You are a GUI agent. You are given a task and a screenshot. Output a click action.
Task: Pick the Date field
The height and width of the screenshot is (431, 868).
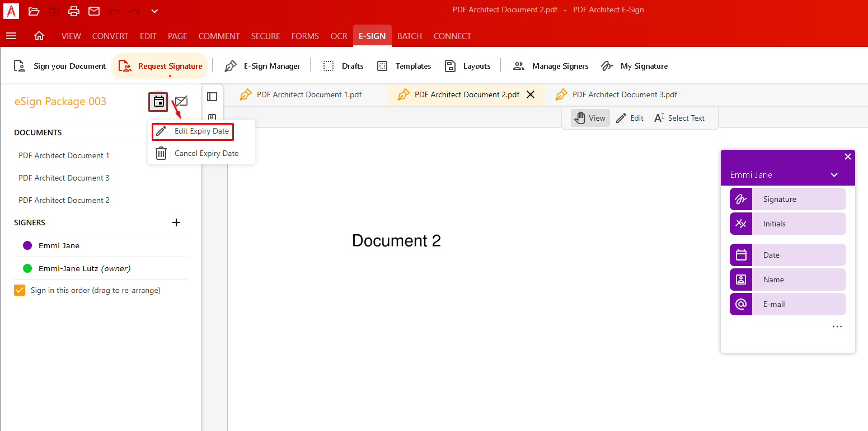pyautogui.click(x=788, y=255)
